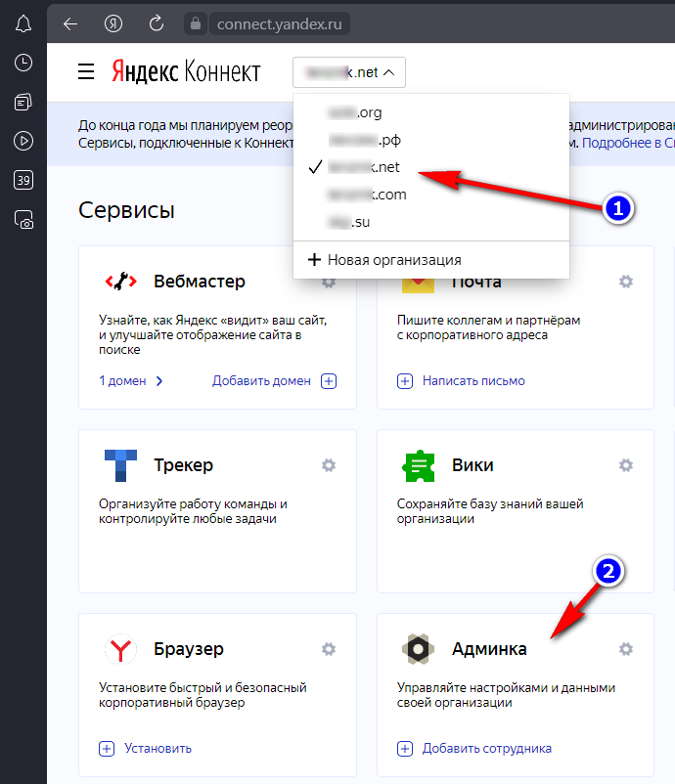View the 1 домен list
Screen dimensions: 675x784
(122, 381)
